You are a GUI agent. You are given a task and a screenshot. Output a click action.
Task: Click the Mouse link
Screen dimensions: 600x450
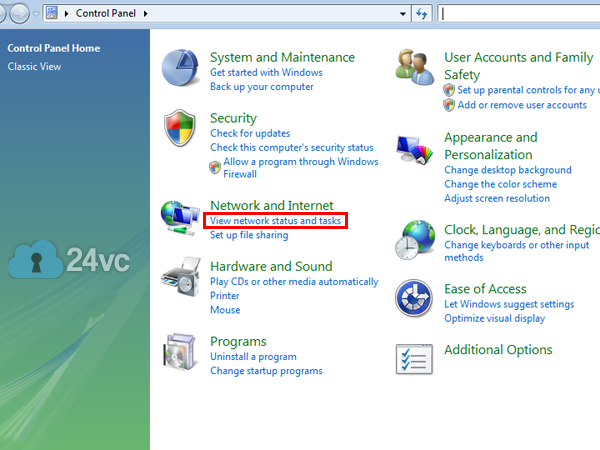coord(225,310)
